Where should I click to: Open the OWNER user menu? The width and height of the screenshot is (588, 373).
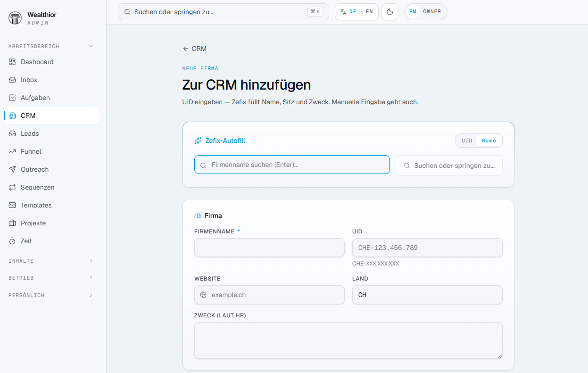pyautogui.click(x=426, y=12)
